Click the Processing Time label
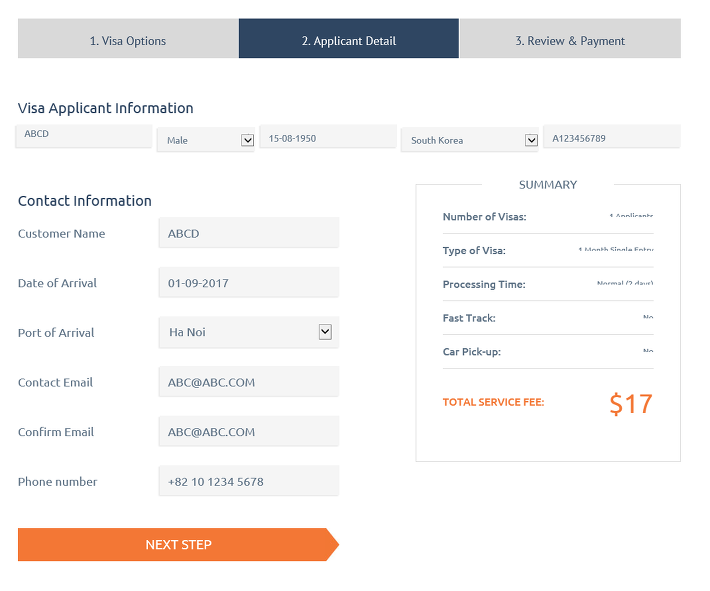The image size is (710, 591). click(484, 284)
